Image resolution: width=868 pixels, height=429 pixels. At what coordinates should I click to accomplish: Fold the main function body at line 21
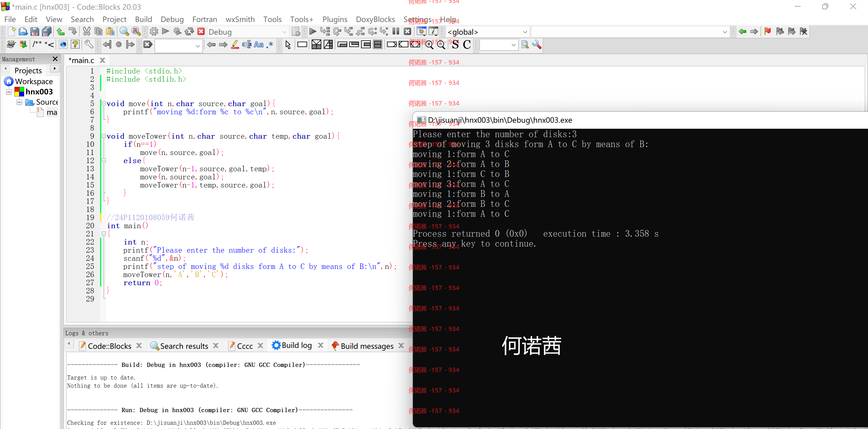[x=104, y=234]
